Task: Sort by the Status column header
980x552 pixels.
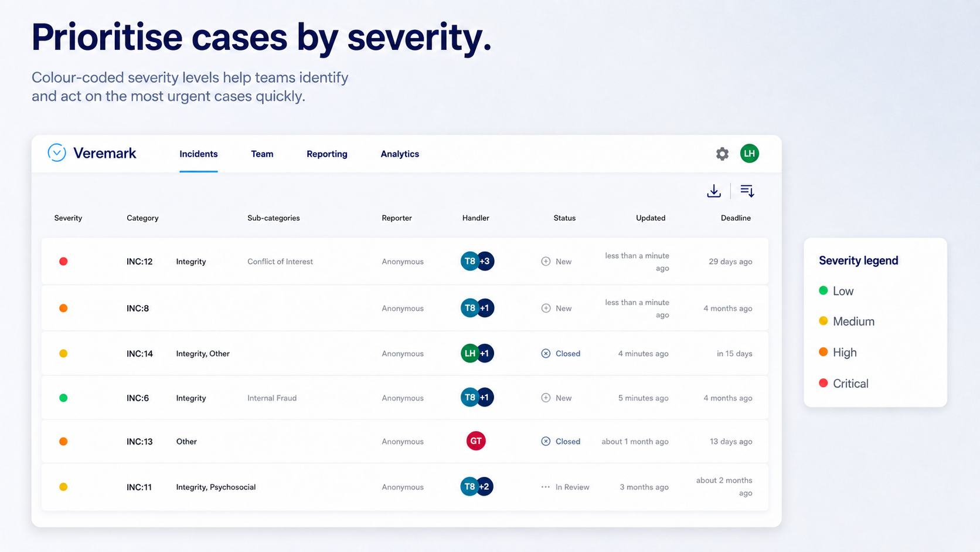Action: (x=564, y=218)
